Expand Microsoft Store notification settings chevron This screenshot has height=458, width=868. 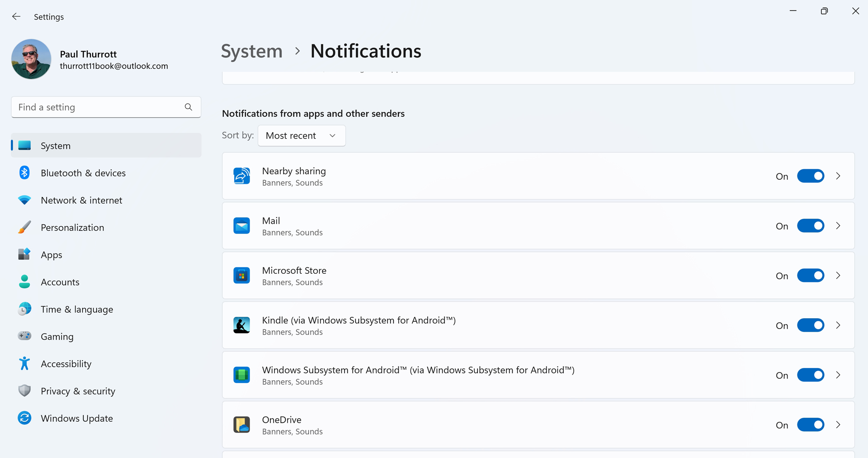[838, 276]
